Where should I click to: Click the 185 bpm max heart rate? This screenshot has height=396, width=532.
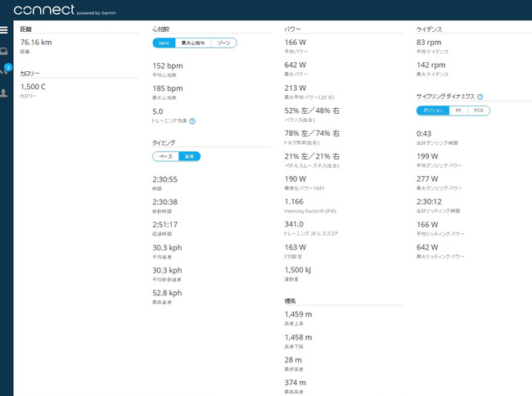(168, 88)
